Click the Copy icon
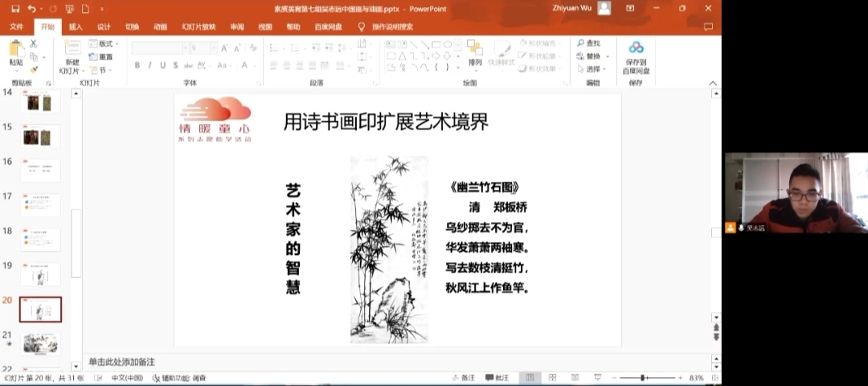 pos(34,56)
